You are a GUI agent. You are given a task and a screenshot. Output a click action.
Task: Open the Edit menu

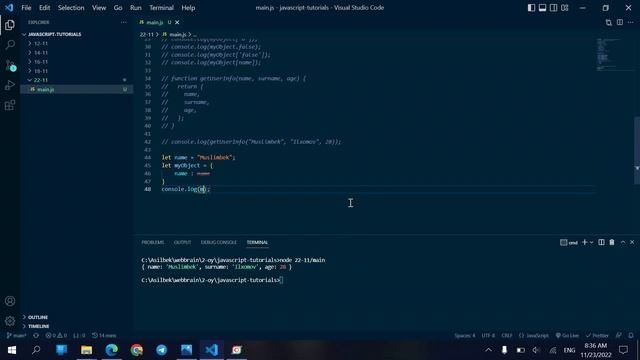pos(44,8)
